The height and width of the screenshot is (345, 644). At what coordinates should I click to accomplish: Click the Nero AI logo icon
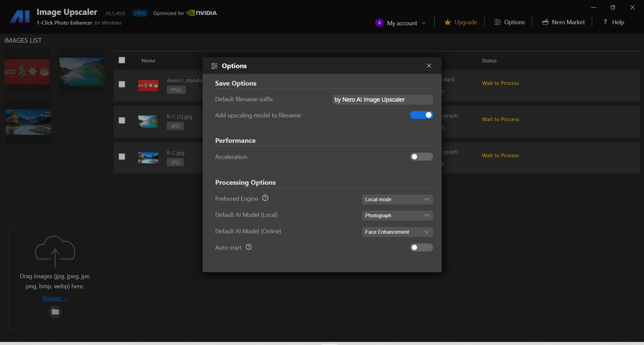point(19,15)
